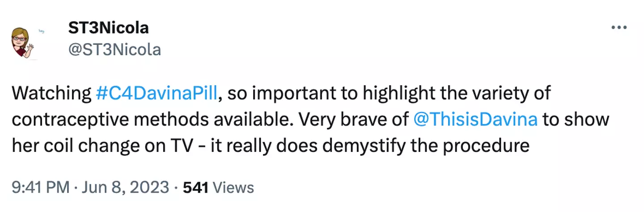
Task: Click the grey Views label
Action: tap(233, 187)
